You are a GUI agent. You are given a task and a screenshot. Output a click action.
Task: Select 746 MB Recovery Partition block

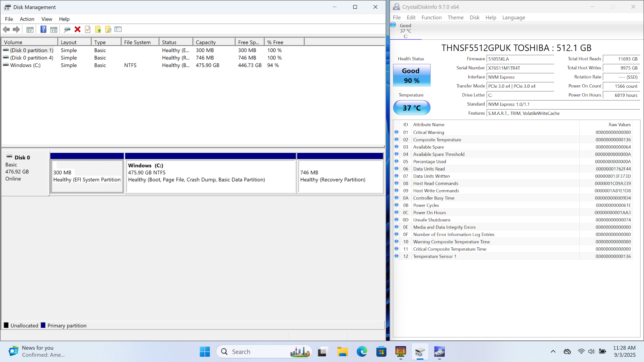click(x=340, y=176)
